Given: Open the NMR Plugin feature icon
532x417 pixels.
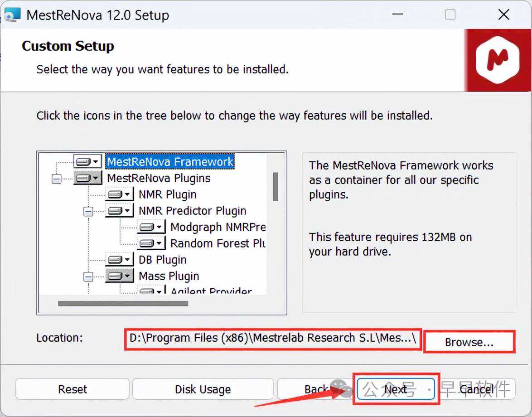Looking at the screenshot, I should (119, 194).
